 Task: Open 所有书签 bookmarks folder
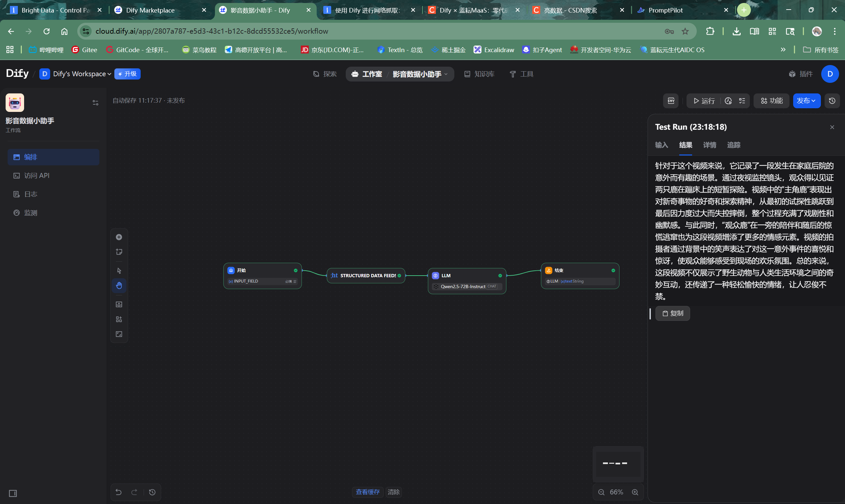[821, 50]
